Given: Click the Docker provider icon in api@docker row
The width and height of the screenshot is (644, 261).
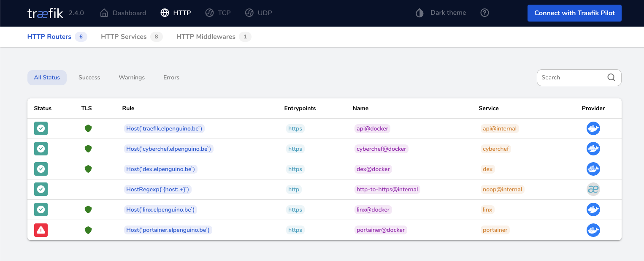Looking at the screenshot, I should (x=593, y=128).
